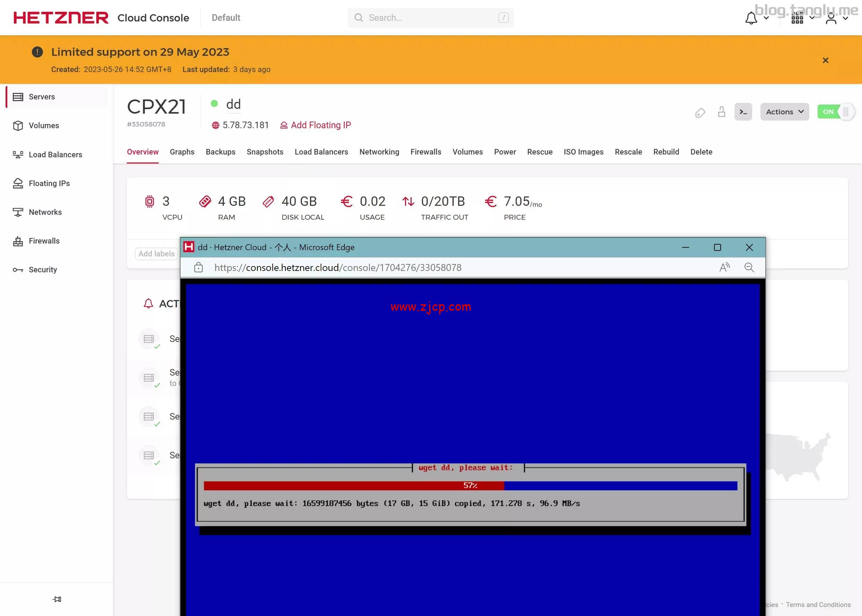Pin the sidebar with the pin toggle
This screenshot has height=616, width=862.
(57, 599)
